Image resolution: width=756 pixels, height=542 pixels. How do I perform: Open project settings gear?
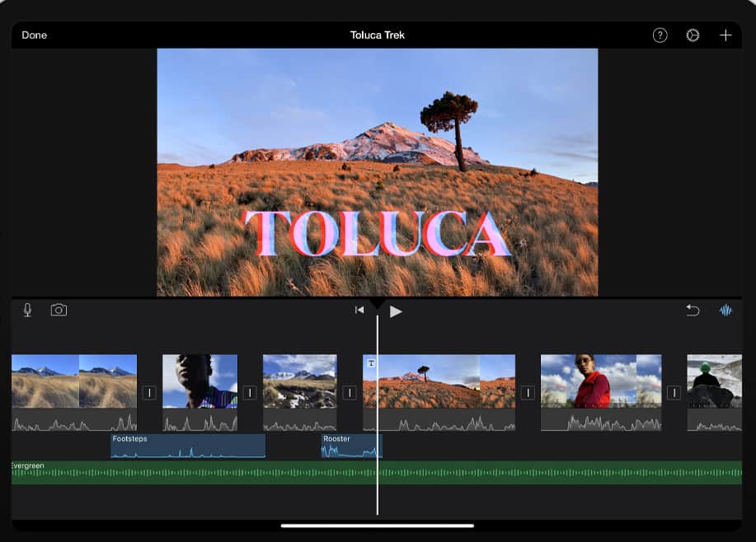pos(692,35)
